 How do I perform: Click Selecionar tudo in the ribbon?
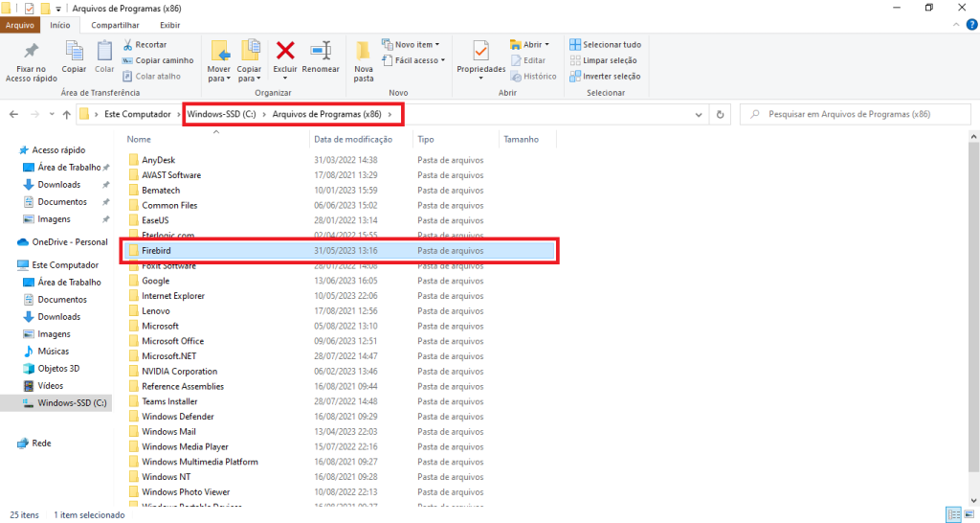[605, 44]
